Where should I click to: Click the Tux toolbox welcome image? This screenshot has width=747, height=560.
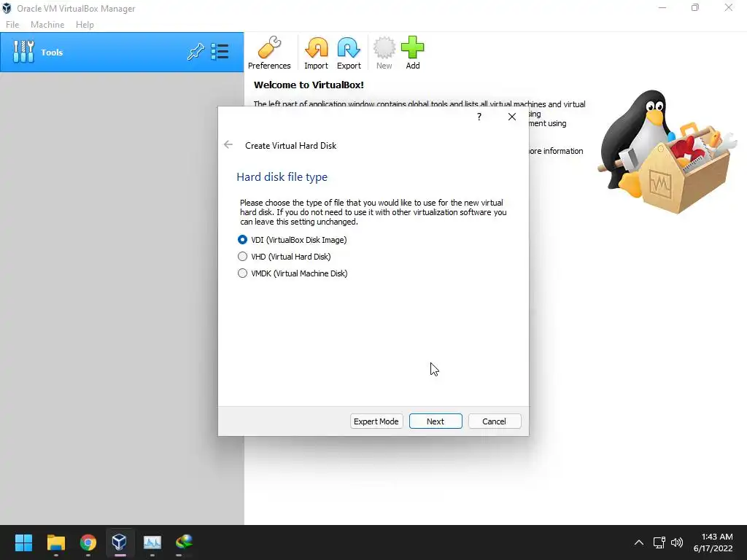tap(666, 152)
